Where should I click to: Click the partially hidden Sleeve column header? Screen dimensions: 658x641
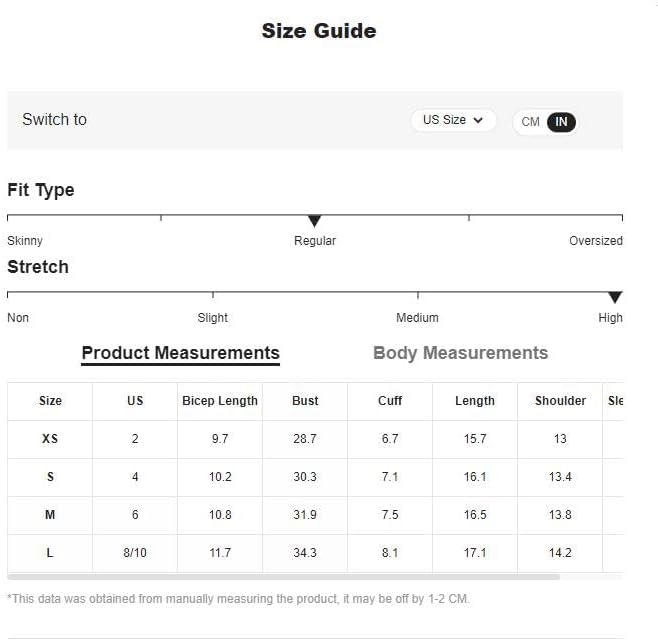pyautogui.click(x=616, y=401)
